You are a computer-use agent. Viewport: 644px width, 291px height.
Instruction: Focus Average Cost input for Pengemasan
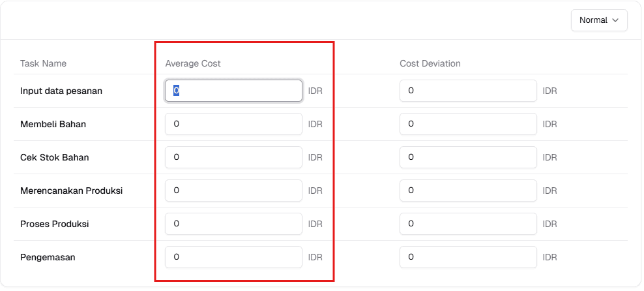(233, 257)
